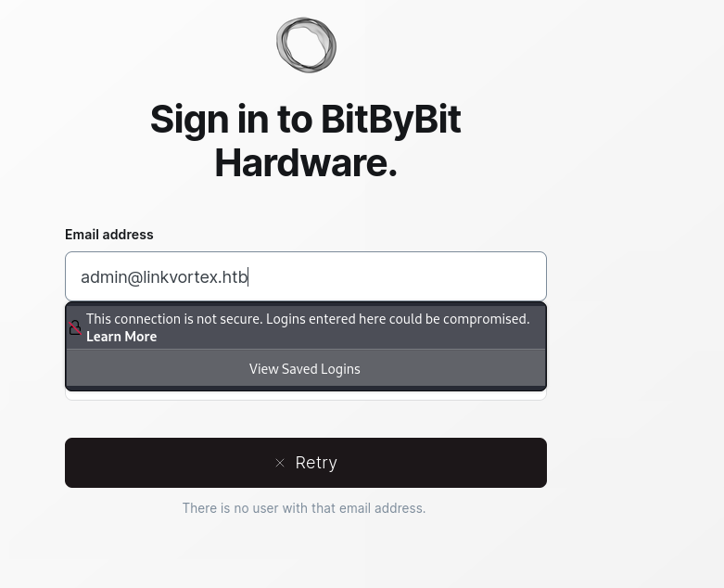Click empty space inside email field's right side

click(x=415, y=276)
